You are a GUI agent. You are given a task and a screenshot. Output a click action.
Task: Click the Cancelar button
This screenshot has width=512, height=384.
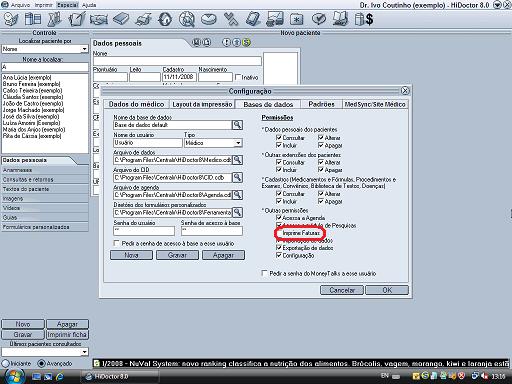(342, 290)
